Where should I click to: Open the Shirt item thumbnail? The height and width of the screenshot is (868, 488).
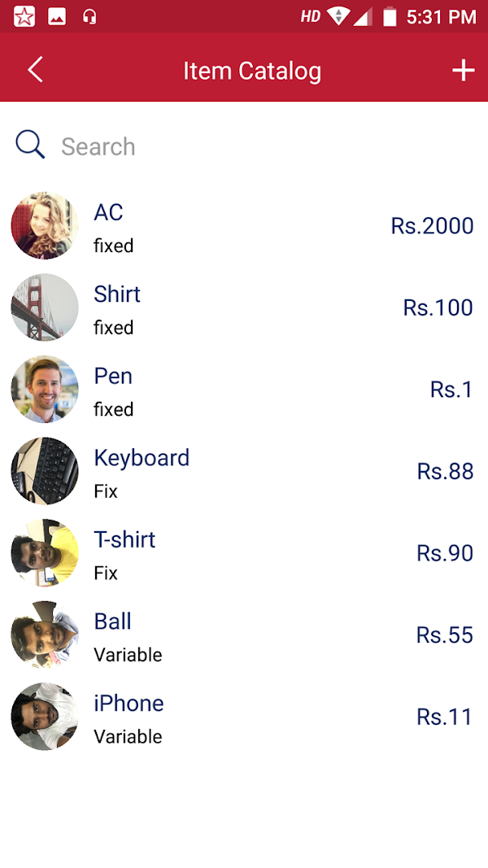click(x=45, y=308)
